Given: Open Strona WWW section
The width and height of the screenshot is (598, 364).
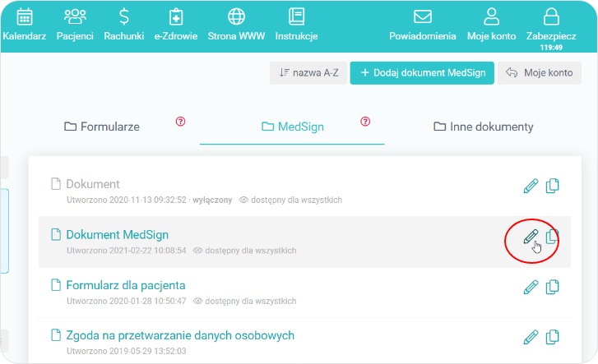Looking at the screenshot, I should [236, 25].
